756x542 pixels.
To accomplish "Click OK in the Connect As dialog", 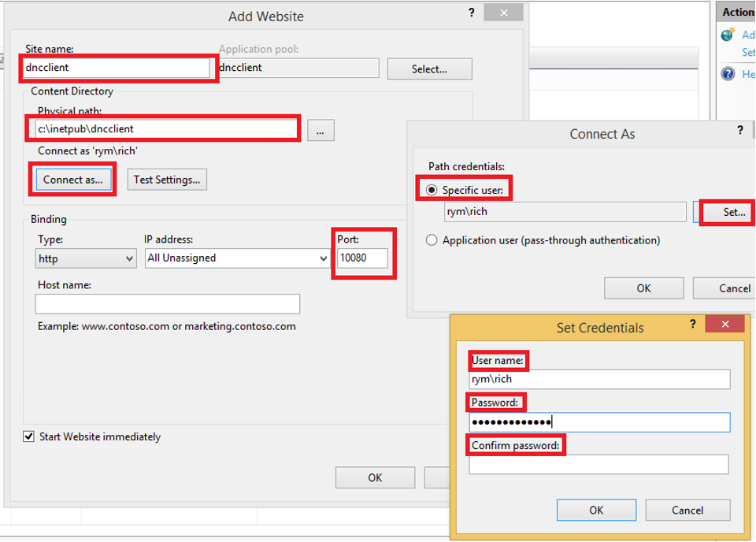I will click(643, 288).
